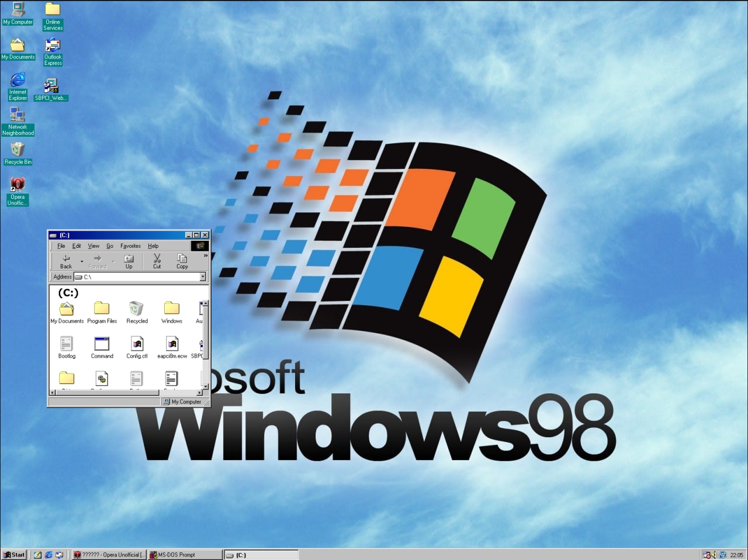Select Opera Unofficial desktop shortcut

[18, 192]
